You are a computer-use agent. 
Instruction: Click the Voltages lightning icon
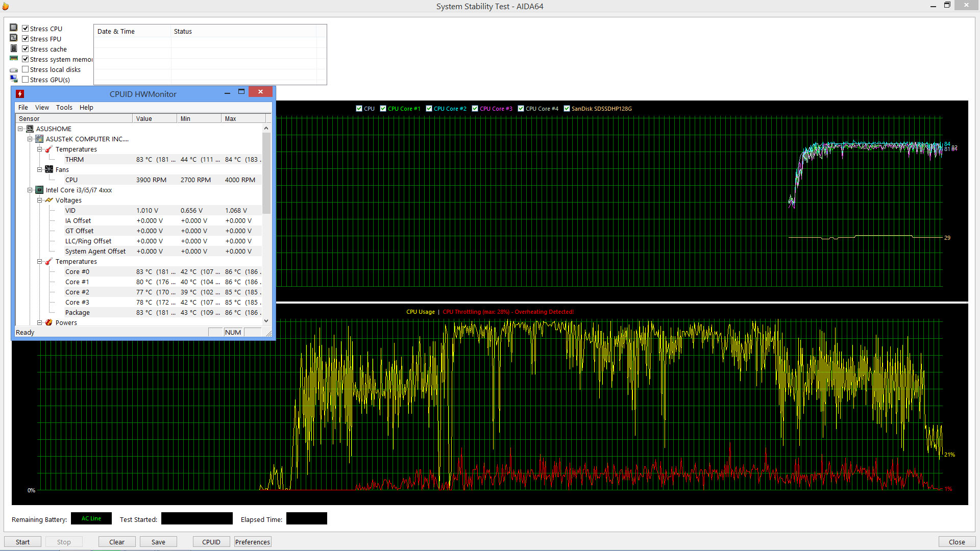pos(49,201)
